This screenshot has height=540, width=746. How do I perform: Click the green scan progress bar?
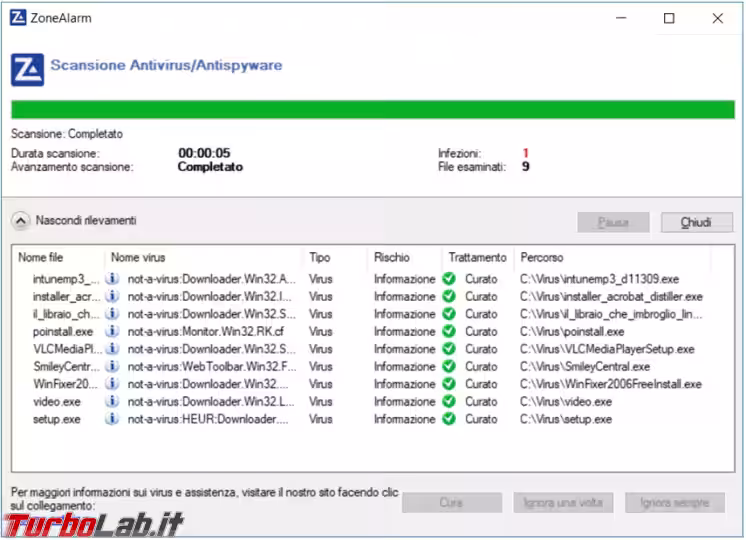pyautogui.click(x=373, y=109)
